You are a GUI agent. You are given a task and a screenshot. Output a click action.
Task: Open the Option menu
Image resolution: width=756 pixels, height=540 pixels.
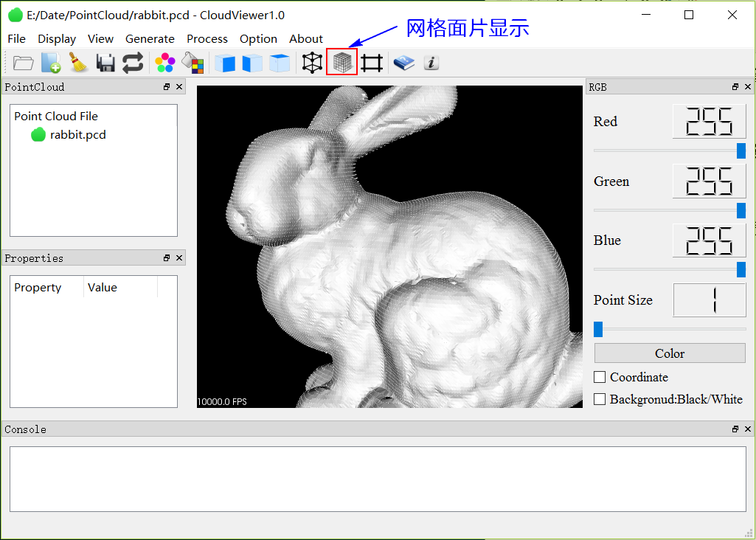(x=258, y=39)
